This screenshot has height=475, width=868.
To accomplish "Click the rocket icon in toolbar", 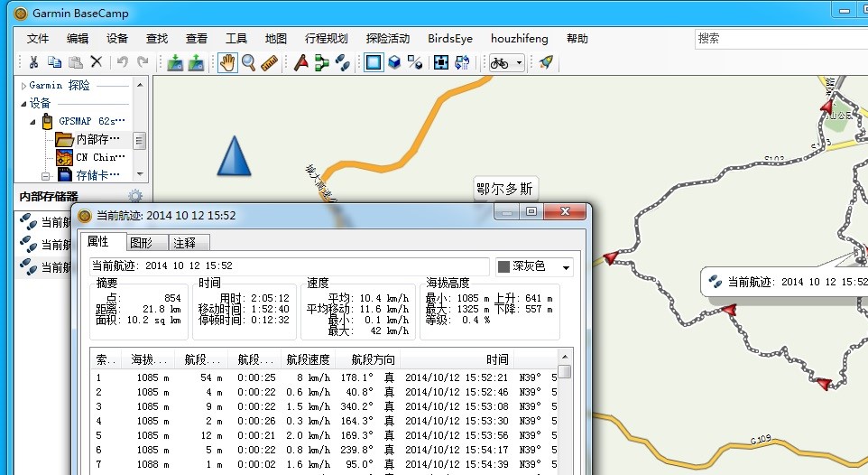I will pyautogui.click(x=547, y=62).
